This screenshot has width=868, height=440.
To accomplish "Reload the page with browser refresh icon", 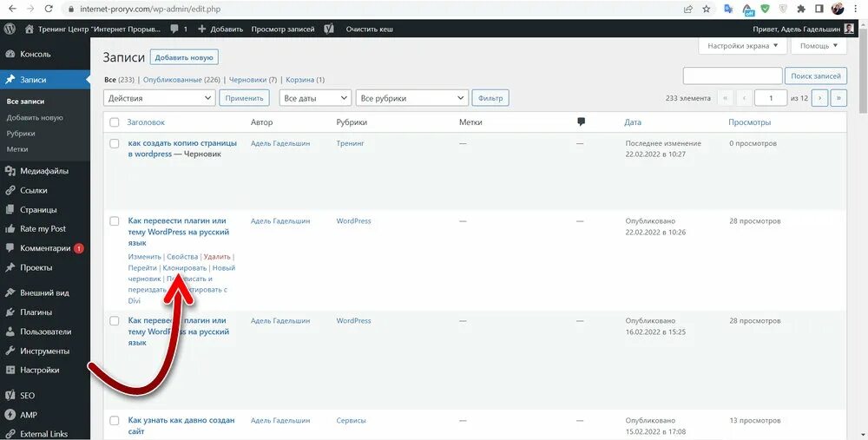I will click(49, 9).
